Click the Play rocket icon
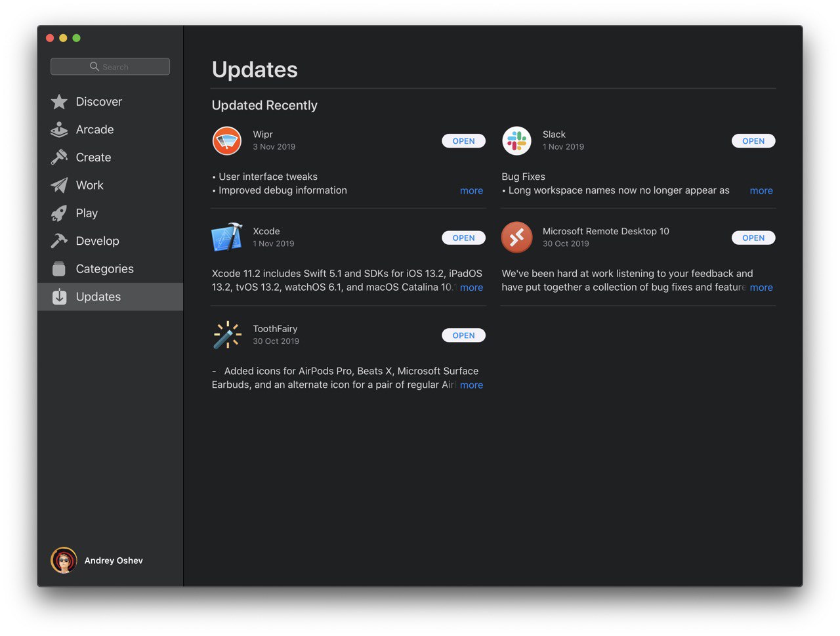The width and height of the screenshot is (840, 636). [x=59, y=213]
